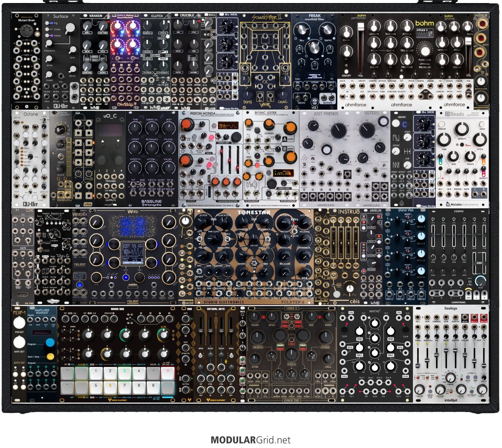Click the tone knob on Surface

[72, 50]
